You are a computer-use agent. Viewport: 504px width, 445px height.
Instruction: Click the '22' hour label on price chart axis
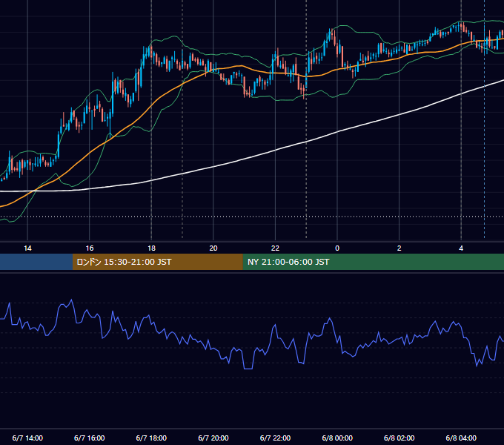tap(275, 248)
